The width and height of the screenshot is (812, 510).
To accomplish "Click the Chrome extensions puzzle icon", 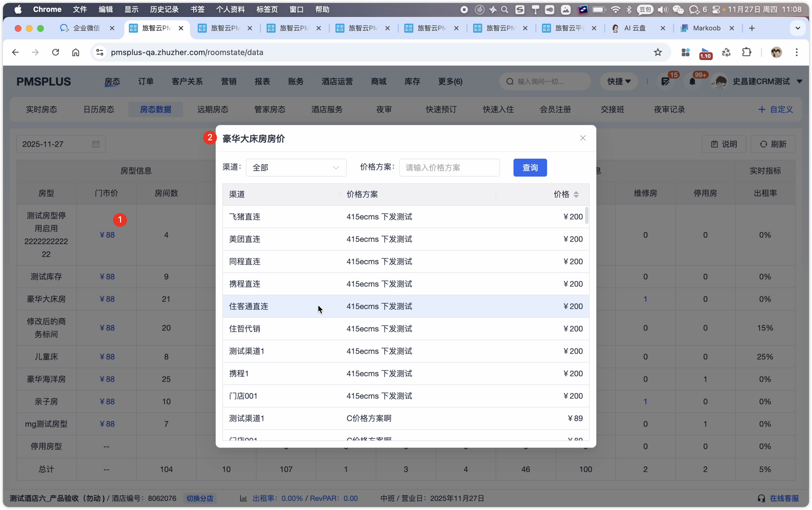I will point(746,52).
